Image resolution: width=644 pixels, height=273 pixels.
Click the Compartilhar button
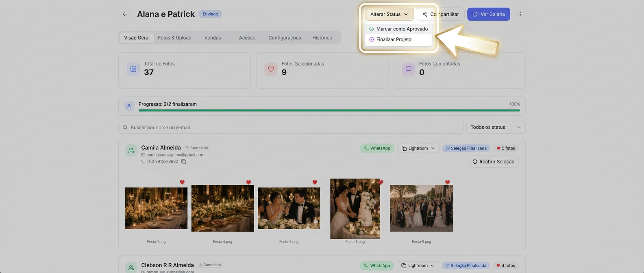440,14
